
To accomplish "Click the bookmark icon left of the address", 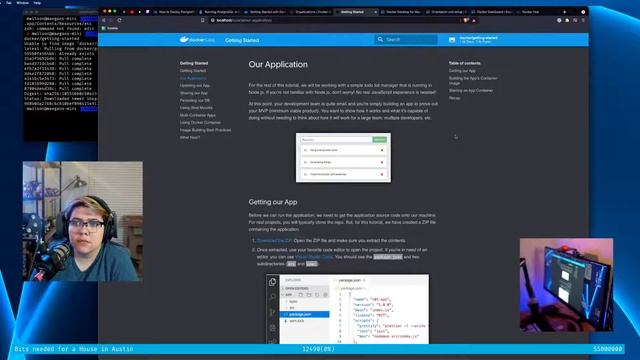I will point(202,20).
